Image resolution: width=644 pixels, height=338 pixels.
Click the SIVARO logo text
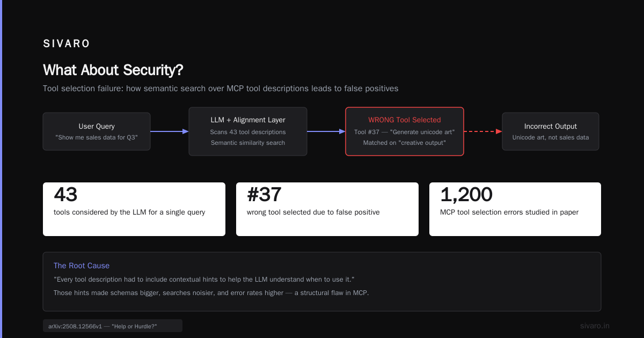point(67,44)
